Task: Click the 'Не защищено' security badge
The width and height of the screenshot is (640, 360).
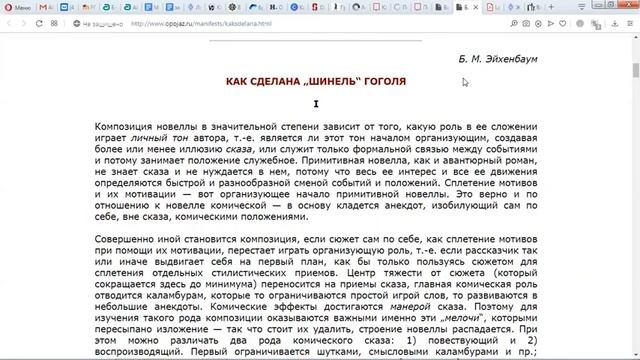Action: (x=98, y=24)
